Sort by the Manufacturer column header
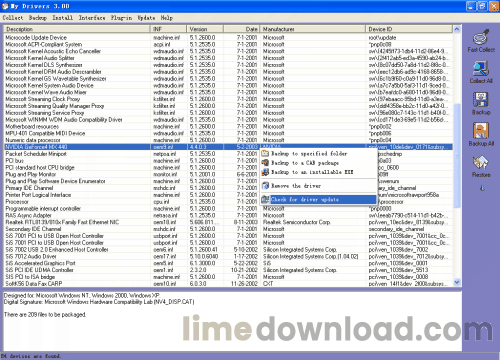The image size is (500, 360). click(313, 29)
